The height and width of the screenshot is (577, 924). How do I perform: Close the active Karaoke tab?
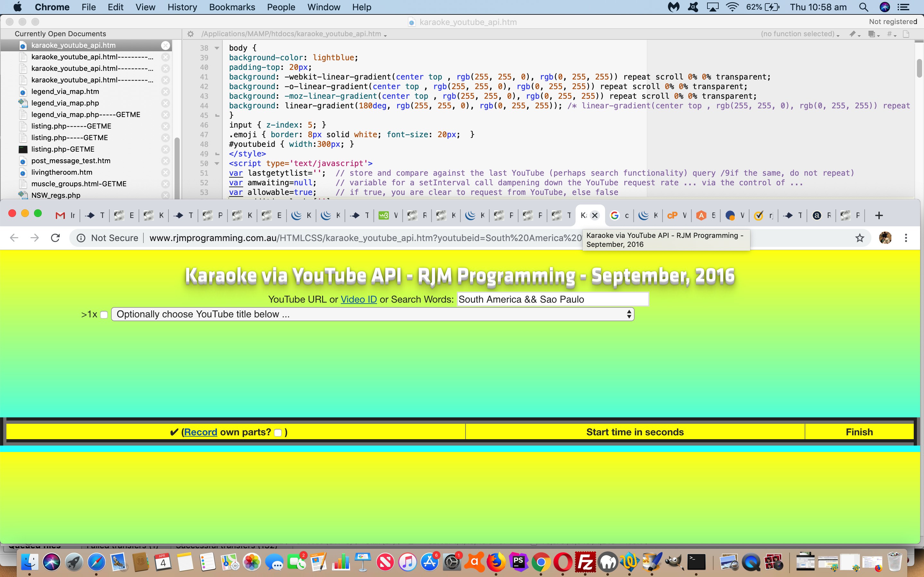click(x=595, y=216)
